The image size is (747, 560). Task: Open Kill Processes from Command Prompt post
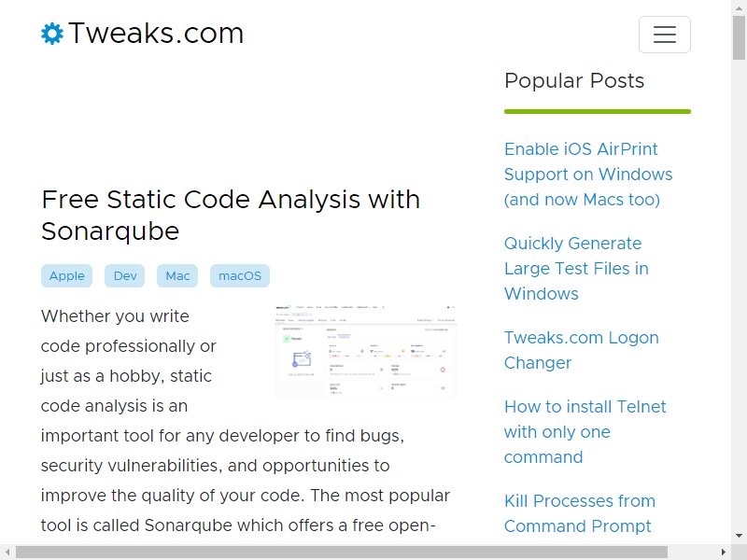coord(580,513)
